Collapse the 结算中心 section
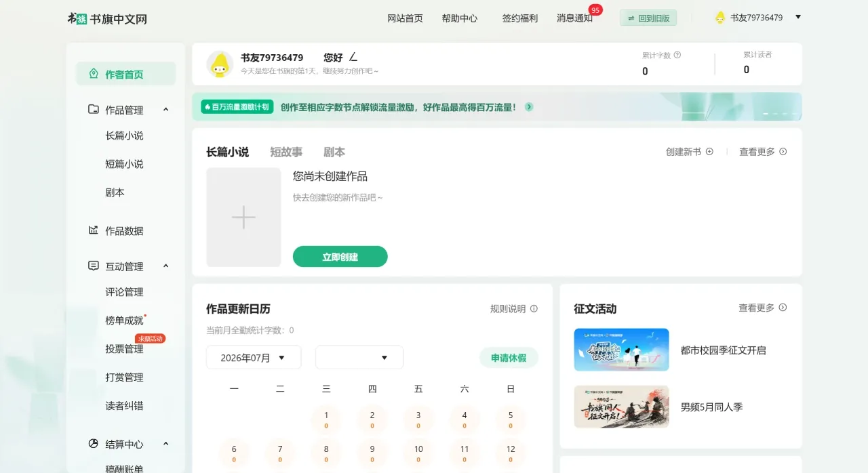 pos(166,444)
